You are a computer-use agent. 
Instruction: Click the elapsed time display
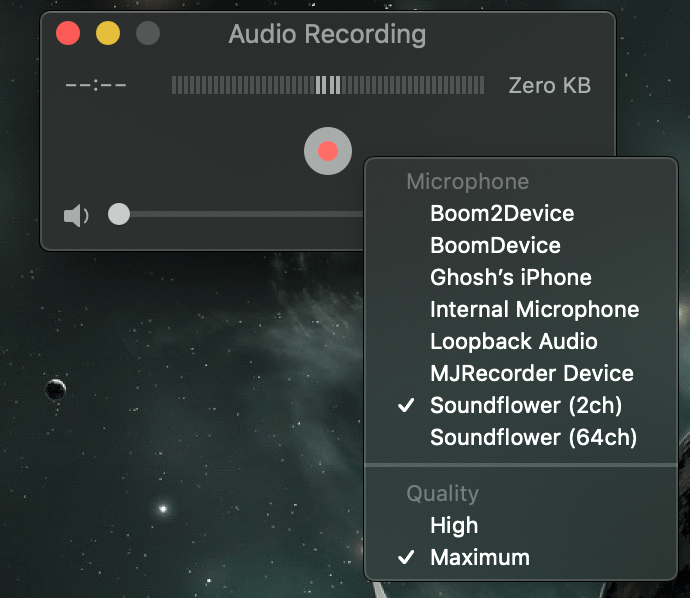(96, 85)
